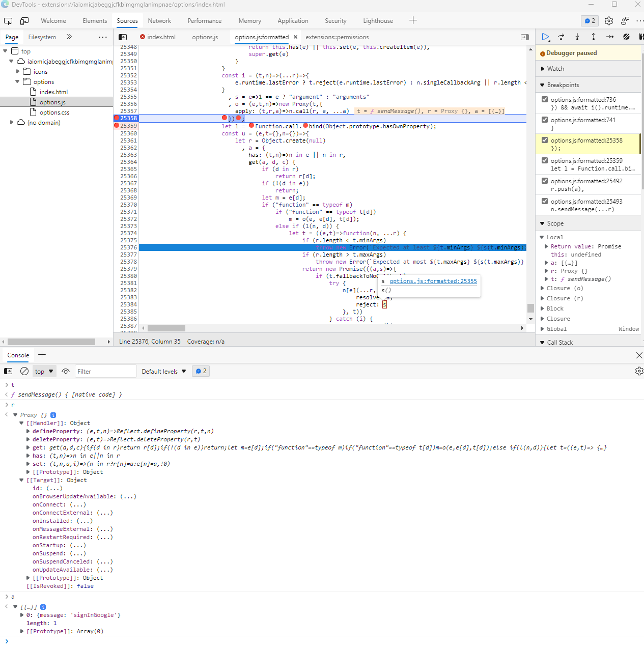This screenshot has height=648, width=644.
Task: Step over next function call icon
Action: pos(561,37)
